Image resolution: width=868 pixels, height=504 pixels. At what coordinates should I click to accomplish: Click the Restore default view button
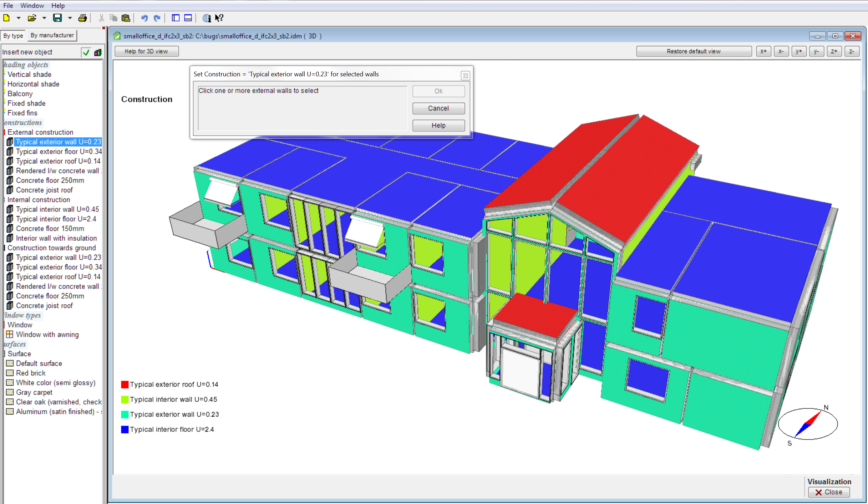coord(693,51)
